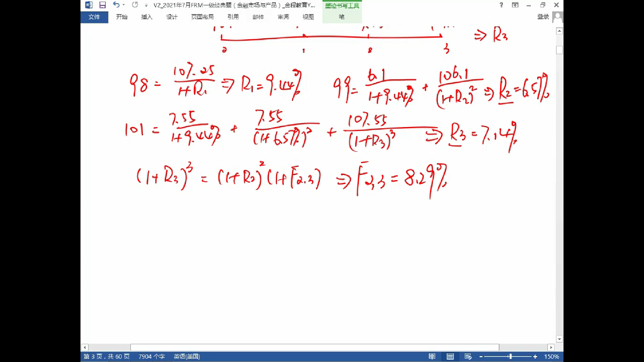Click page count '第 3 页, 共 60 页'
Viewport: 644px width, 362px height.
[106, 357]
